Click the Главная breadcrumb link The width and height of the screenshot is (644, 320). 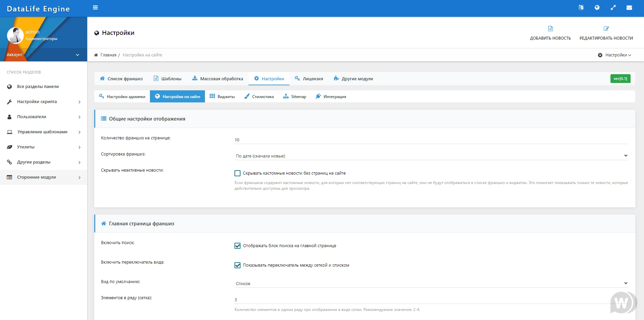[x=108, y=55]
